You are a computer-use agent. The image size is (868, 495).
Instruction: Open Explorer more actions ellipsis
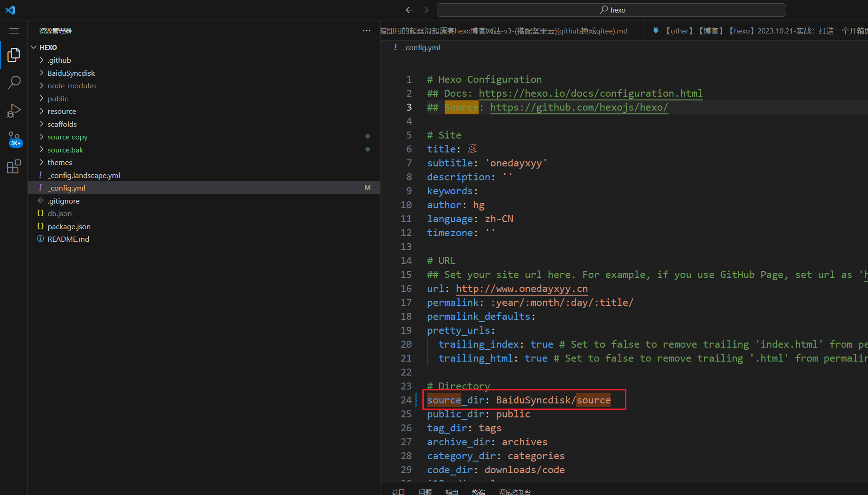[367, 31]
